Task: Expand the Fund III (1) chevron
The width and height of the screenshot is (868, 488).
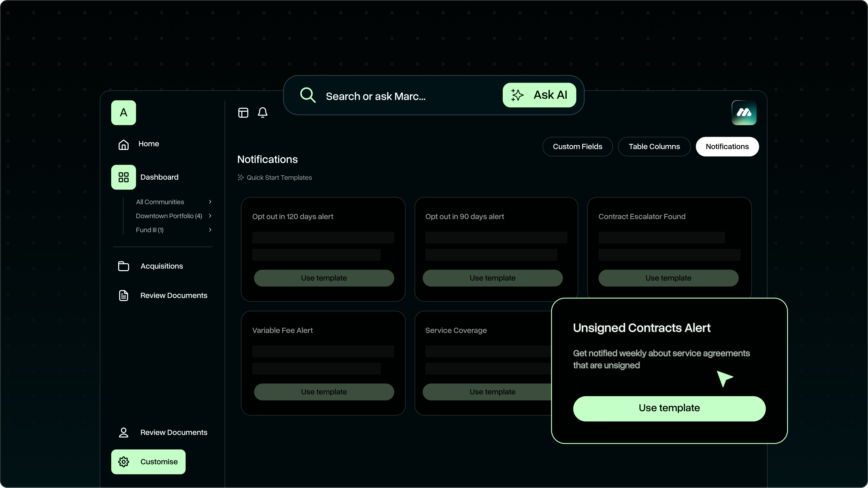Action: click(x=210, y=230)
